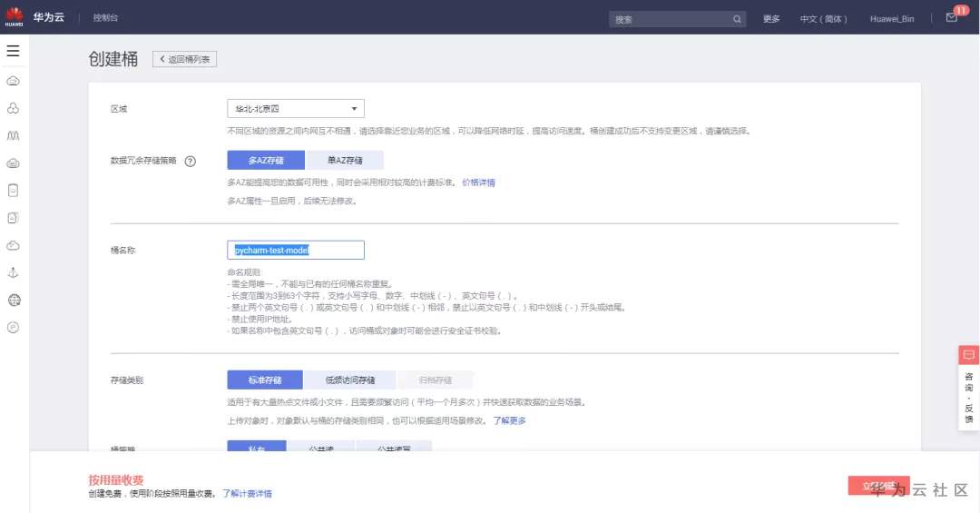Choose 低频访问存储 storage class
Screen dimensions: 980x513
pos(349,380)
